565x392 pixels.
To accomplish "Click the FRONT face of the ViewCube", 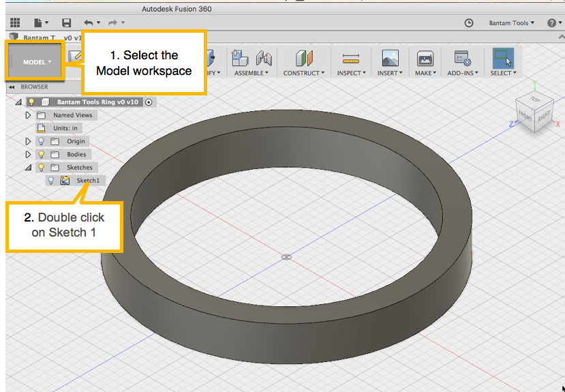I will point(525,116).
